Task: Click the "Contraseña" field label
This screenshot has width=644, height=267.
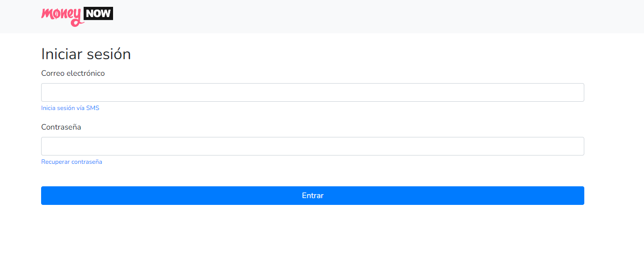Action: 61,127
